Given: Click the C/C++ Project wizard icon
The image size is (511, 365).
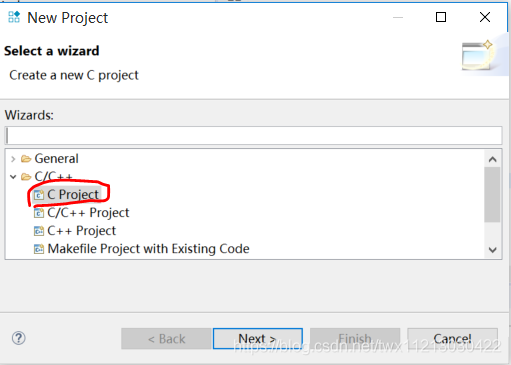Looking at the screenshot, I should (39, 213).
